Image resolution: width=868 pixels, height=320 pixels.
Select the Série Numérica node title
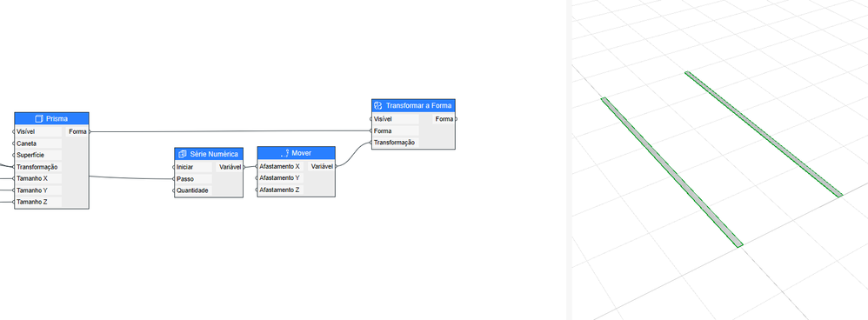pyautogui.click(x=214, y=154)
